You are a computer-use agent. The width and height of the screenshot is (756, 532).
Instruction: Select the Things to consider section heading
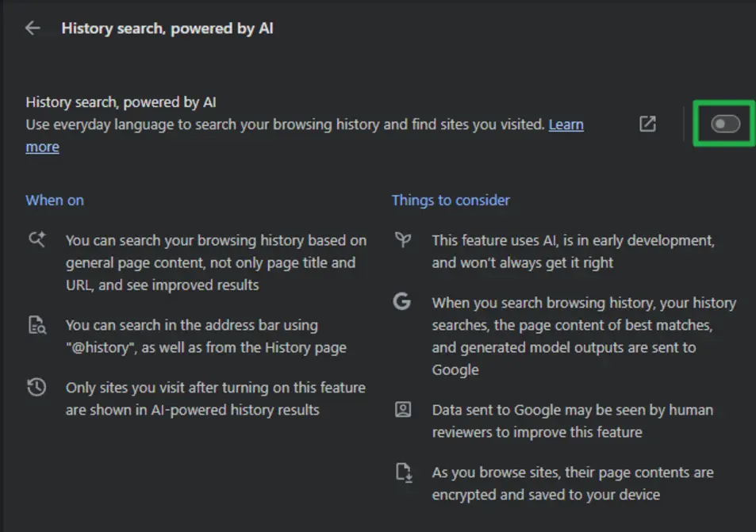[450, 200]
